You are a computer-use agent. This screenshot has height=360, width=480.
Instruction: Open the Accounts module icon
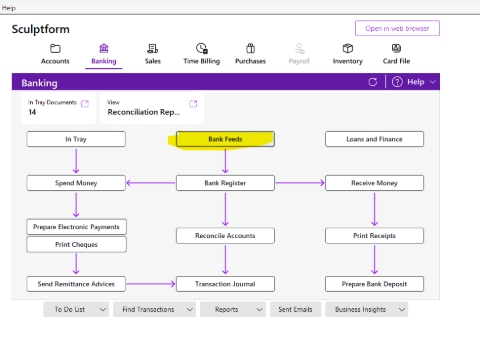tap(55, 49)
